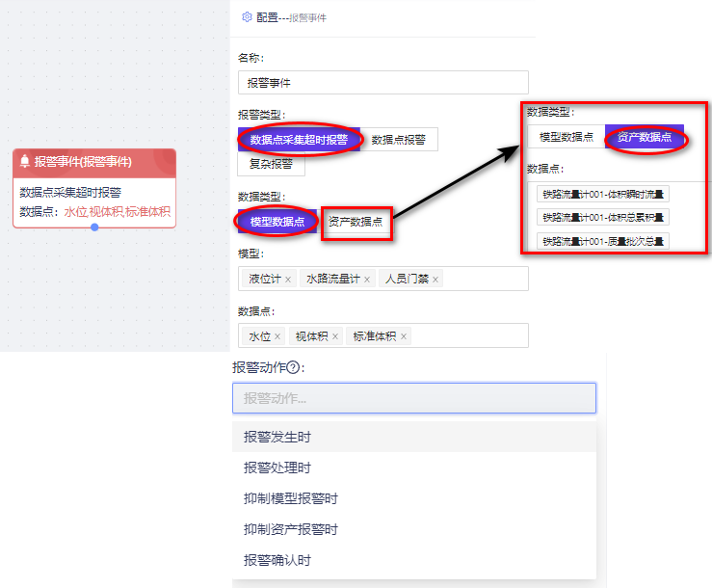Click the gear icon beside 配置
The height and width of the screenshot is (588, 712).
pos(247,17)
